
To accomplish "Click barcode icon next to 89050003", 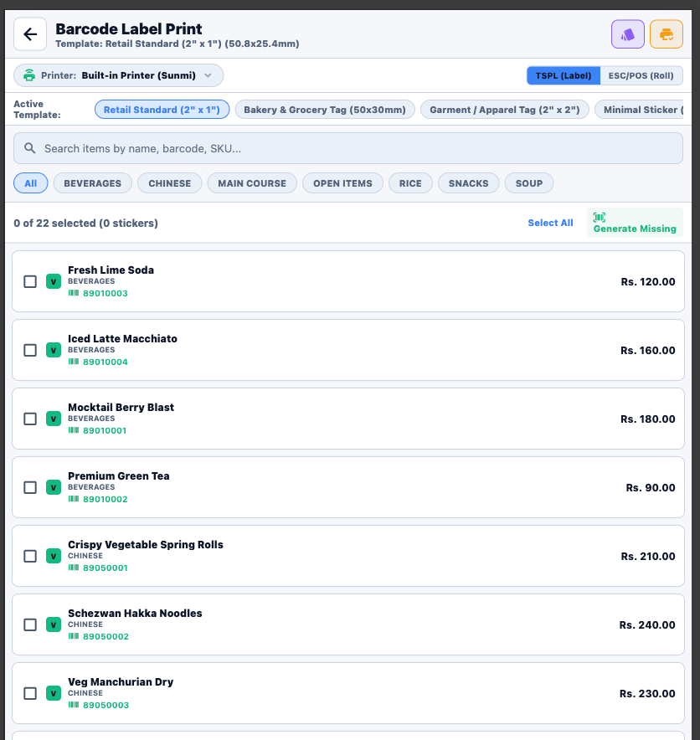I will pos(74,705).
